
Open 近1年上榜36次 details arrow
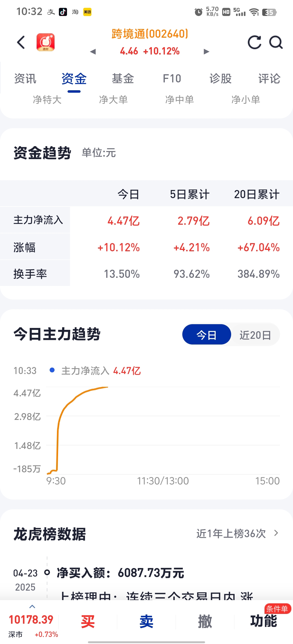click(x=276, y=533)
